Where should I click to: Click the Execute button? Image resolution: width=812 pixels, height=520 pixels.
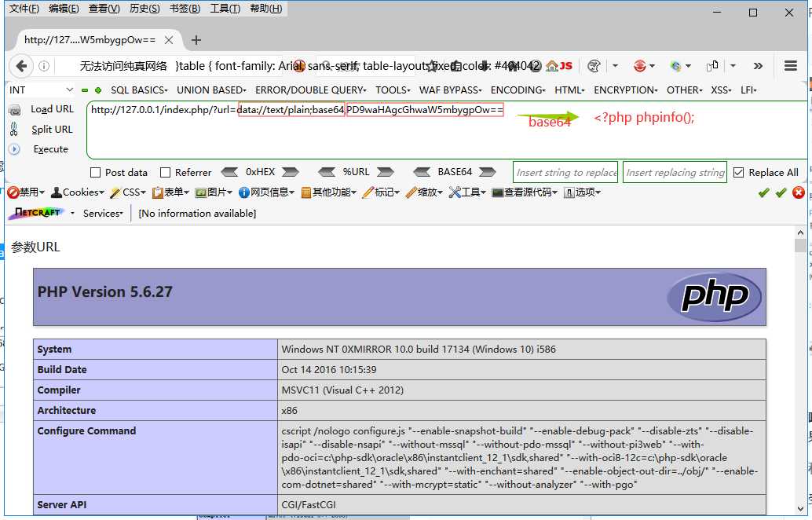(51, 149)
